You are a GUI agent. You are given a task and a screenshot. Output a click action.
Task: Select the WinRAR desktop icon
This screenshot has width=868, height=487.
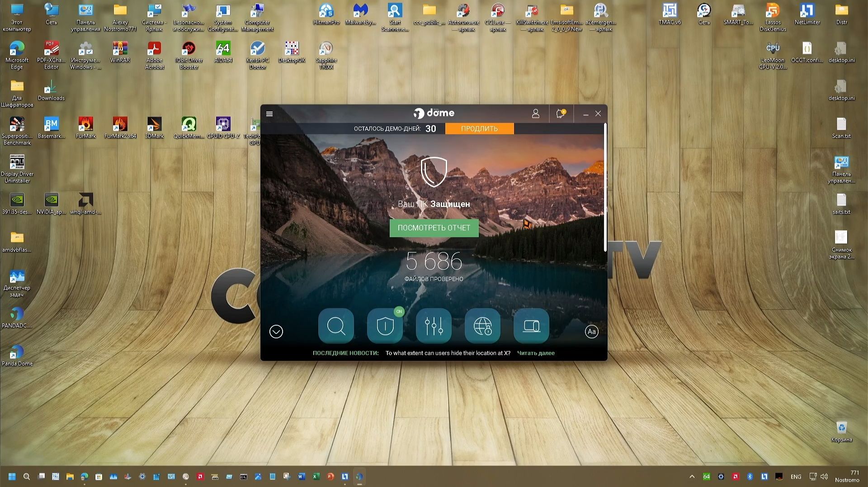click(120, 52)
